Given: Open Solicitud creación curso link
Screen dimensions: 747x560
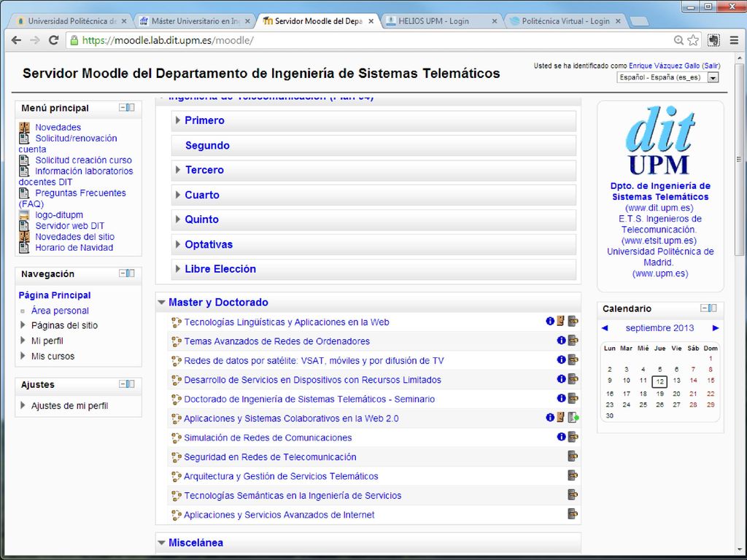Looking at the screenshot, I should click(x=83, y=160).
